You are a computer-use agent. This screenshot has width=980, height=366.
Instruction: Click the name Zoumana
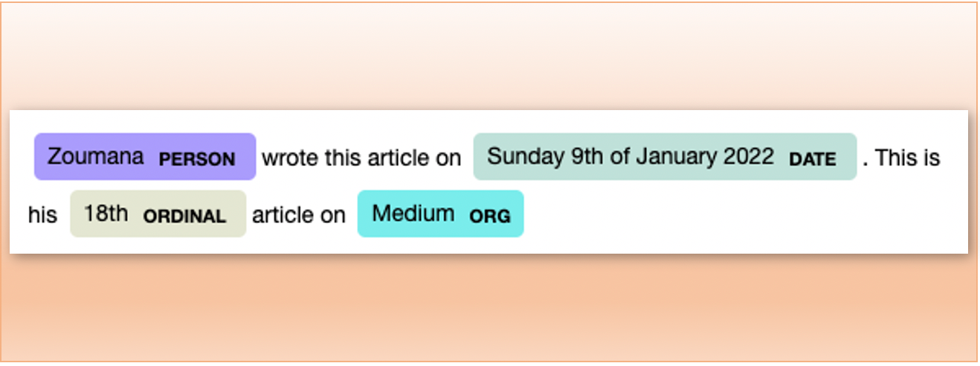pyautogui.click(x=95, y=157)
